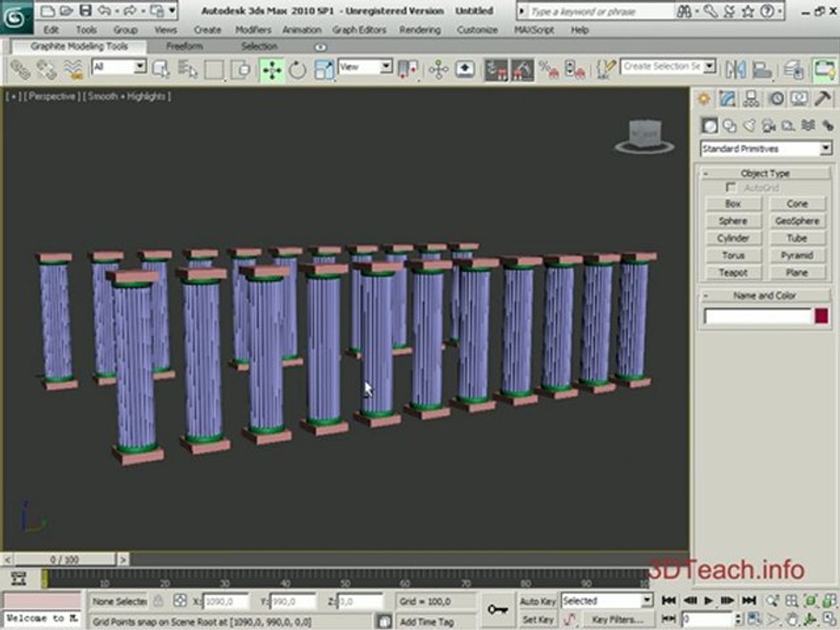
Task: Click the MAXScript pink listener box
Action: pyautogui.click(x=42, y=600)
